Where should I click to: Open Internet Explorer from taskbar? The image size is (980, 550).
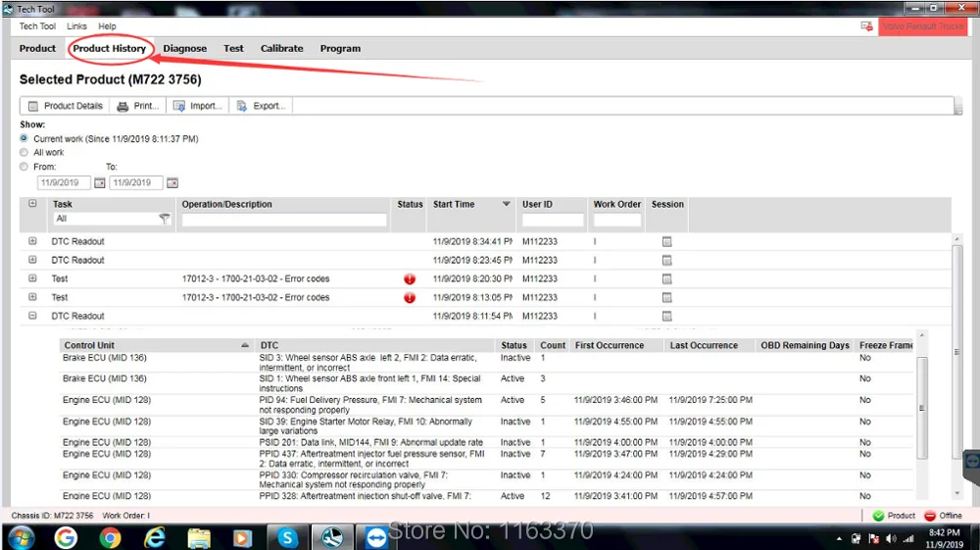click(155, 537)
